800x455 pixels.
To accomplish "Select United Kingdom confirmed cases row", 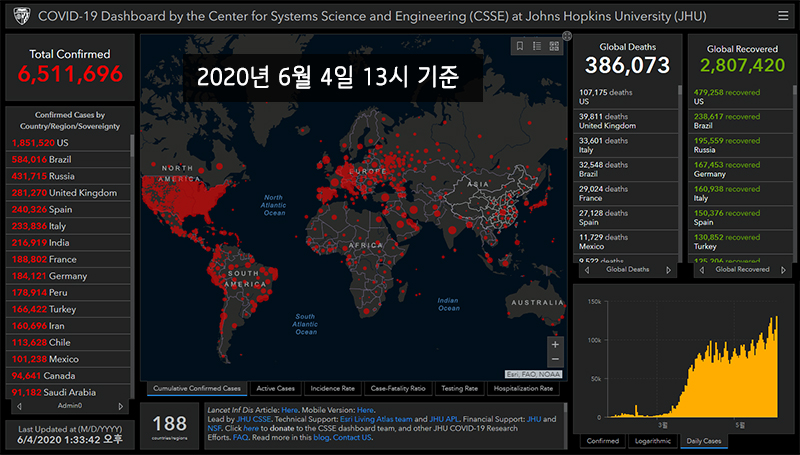I will pyautogui.click(x=68, y=193).
